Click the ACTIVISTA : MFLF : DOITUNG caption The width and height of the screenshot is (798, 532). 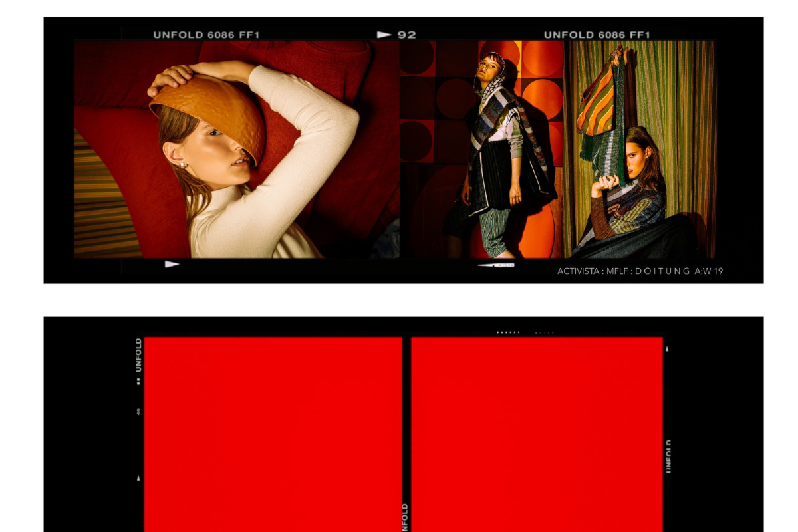[640, 271]
